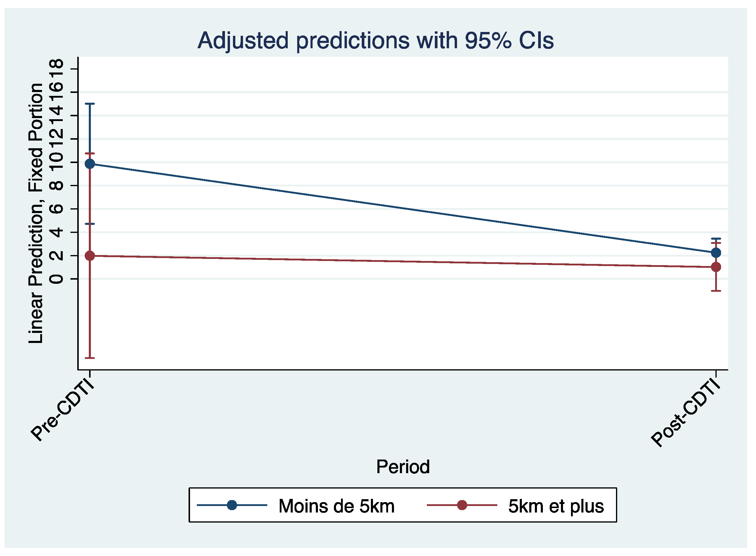The width and height of the screenshot is (756, 556).
Task: Click the red legend marker for 5km et plus
Action: point(462,505)
